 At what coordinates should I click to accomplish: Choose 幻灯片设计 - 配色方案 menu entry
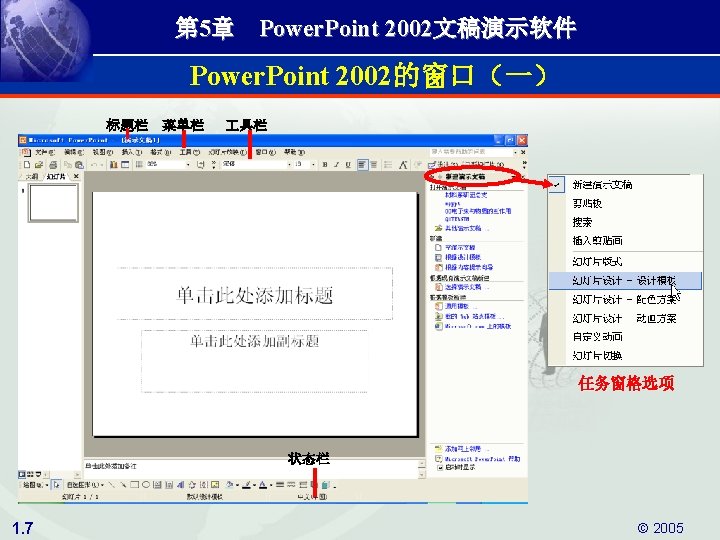[625, 300]
